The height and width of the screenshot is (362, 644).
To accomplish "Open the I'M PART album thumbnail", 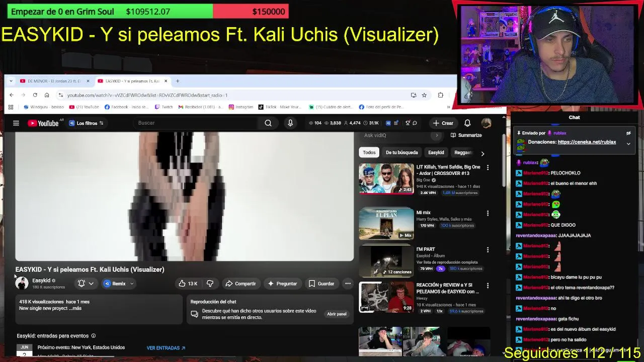I will tap(386, 260).
